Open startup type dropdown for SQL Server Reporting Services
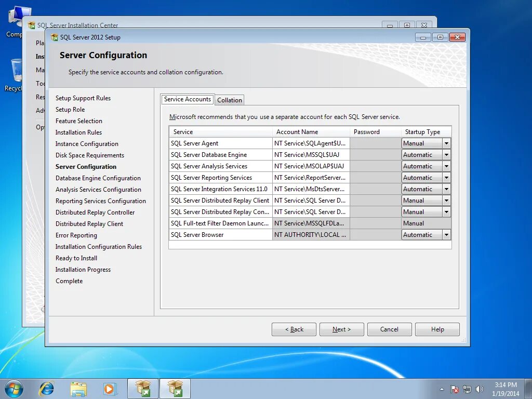This screenshot has width=532, height=399. point(446,178)
